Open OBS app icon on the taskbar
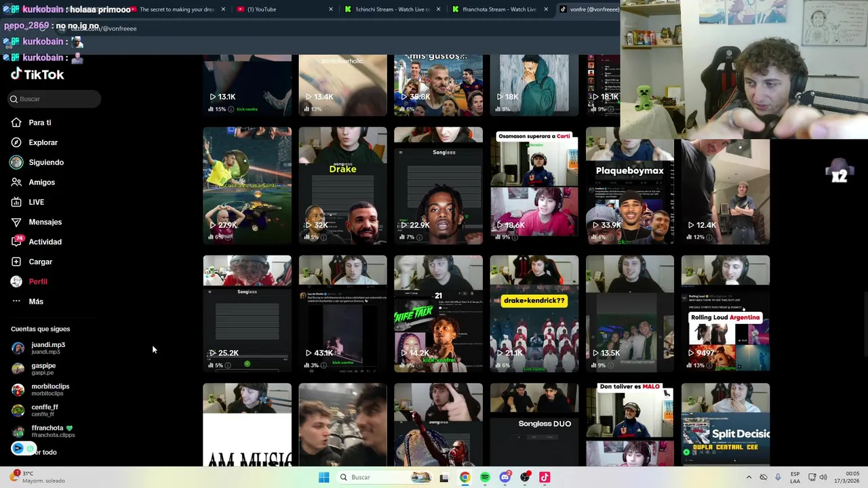This screenshot has width=868, height=488. 525,477
